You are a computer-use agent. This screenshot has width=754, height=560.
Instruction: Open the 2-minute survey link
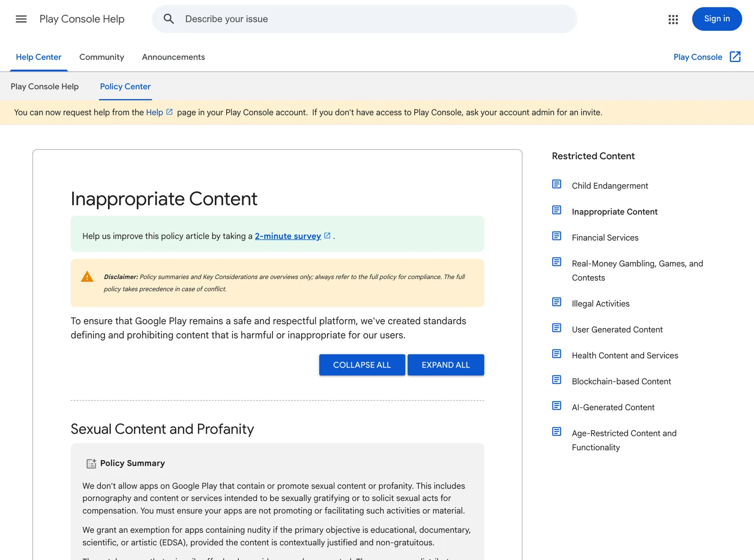tap(288, 236)
